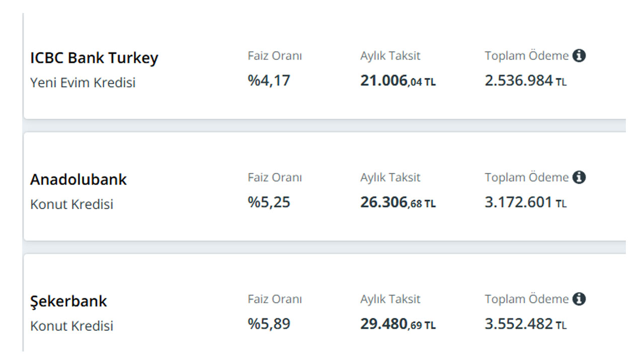Click monthly installment 21.006,04 TL

[398, 81]
